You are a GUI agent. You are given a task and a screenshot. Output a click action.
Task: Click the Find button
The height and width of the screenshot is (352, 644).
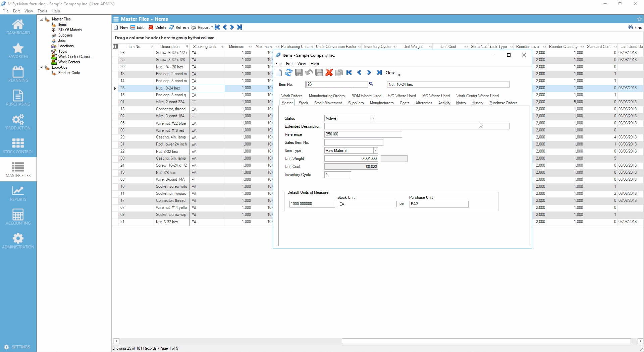pyautogui.click(x=635, y=27)
